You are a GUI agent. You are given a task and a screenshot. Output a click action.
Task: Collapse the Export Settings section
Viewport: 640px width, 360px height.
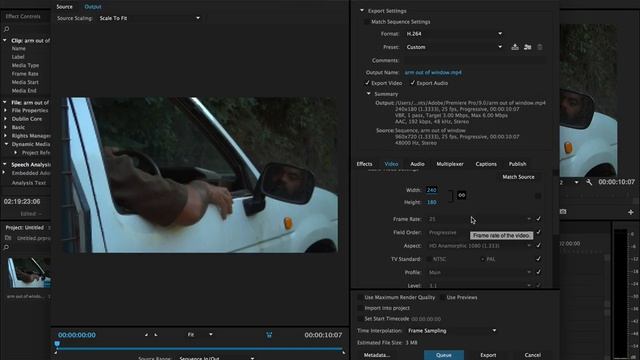point(362,11)
